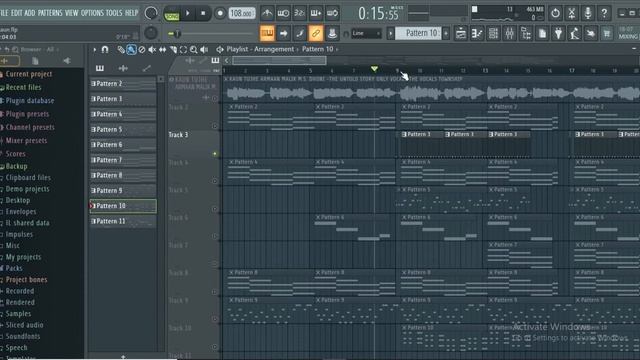Viewport: 640px width, 360px height.
Task: Open the Playlist options menu arrow
Action: (x=95, y=49)
